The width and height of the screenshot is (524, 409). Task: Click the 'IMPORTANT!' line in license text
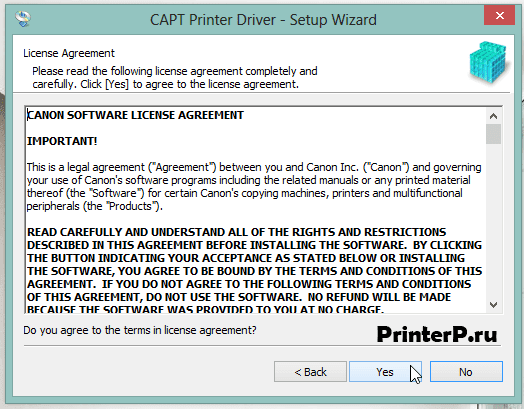coord(62,141)
